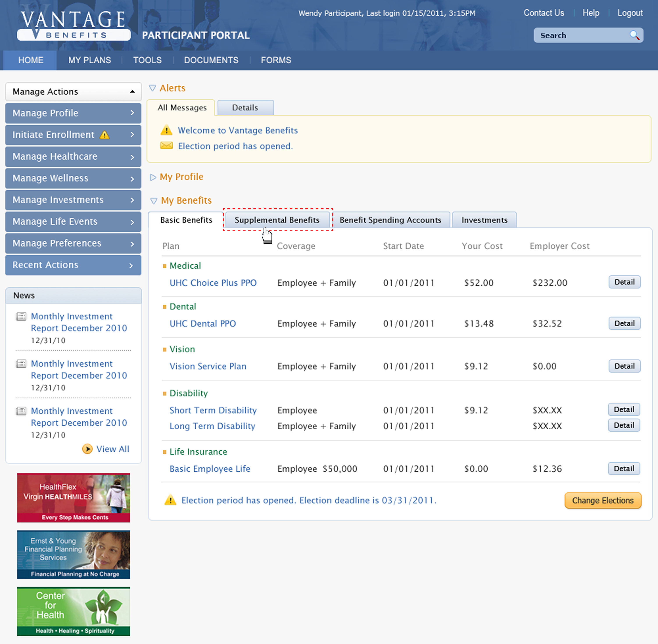Viewport: 658px width, 644px height.
Task: Open the Manage Healthcare submenu
Action: 73,157
